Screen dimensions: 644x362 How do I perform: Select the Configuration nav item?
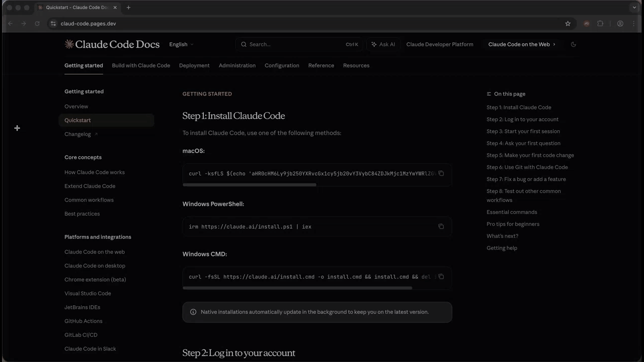click(282, 65)
